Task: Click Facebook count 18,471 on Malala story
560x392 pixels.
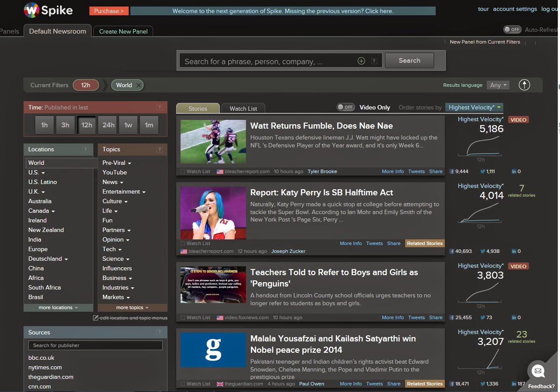Action: pyautogui.click(x=460, y=384)
